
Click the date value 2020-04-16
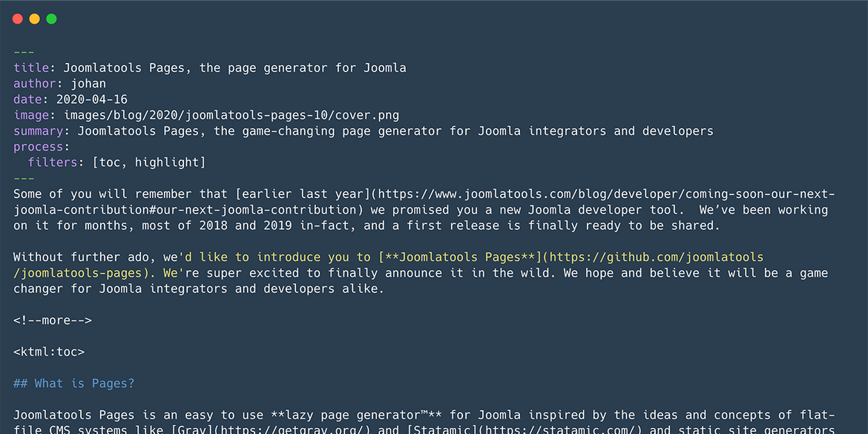click(x=92, y=99)
